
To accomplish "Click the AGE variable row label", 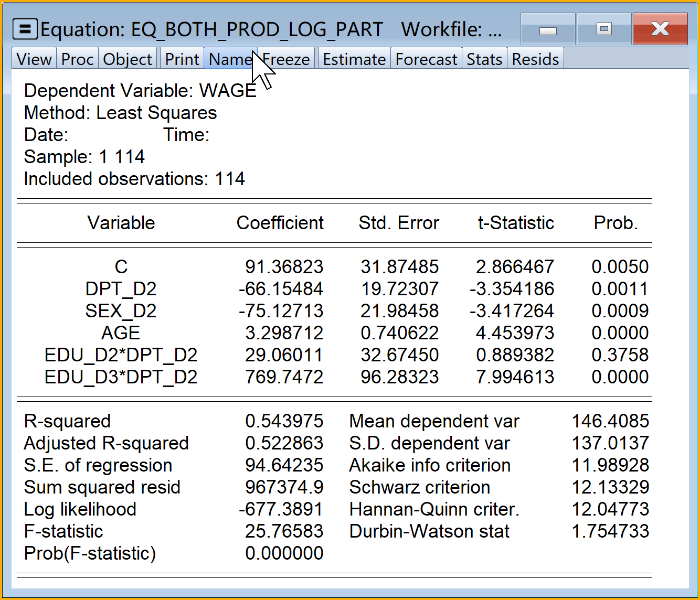I will click(121, 333).
